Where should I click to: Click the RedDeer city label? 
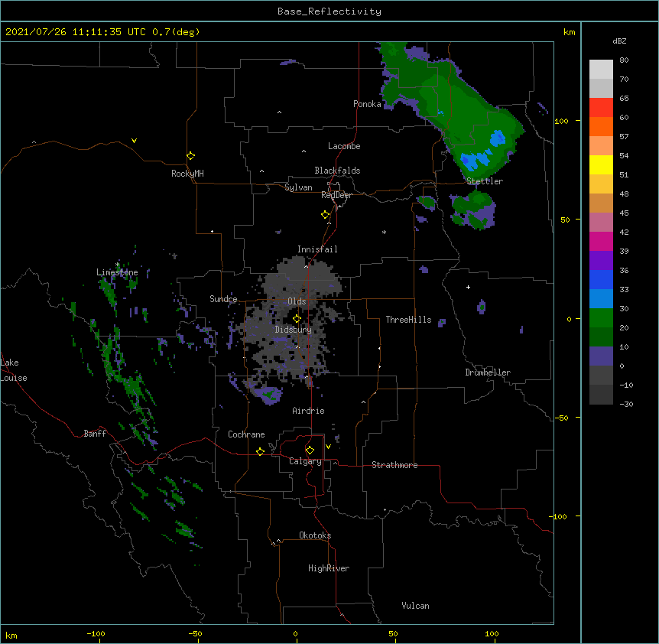[336, 195]
